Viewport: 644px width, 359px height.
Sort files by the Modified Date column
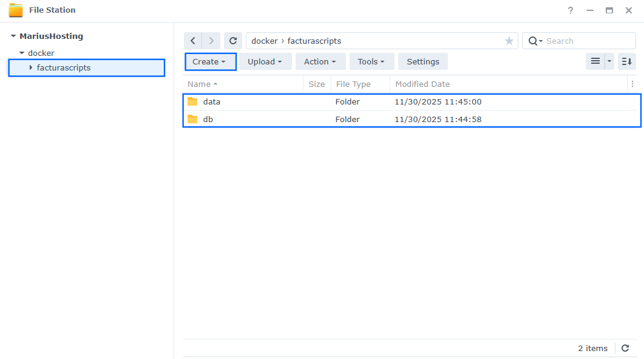(x=422, y=84)
